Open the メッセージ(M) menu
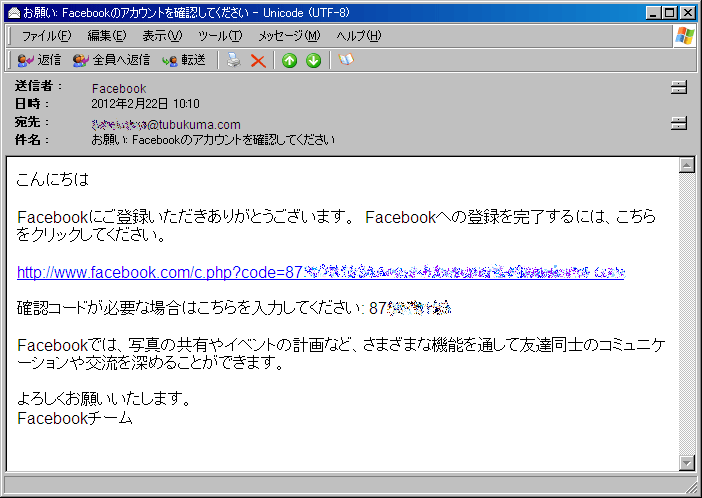This screenshot has width=702, height=498. [x=289, y=36]
